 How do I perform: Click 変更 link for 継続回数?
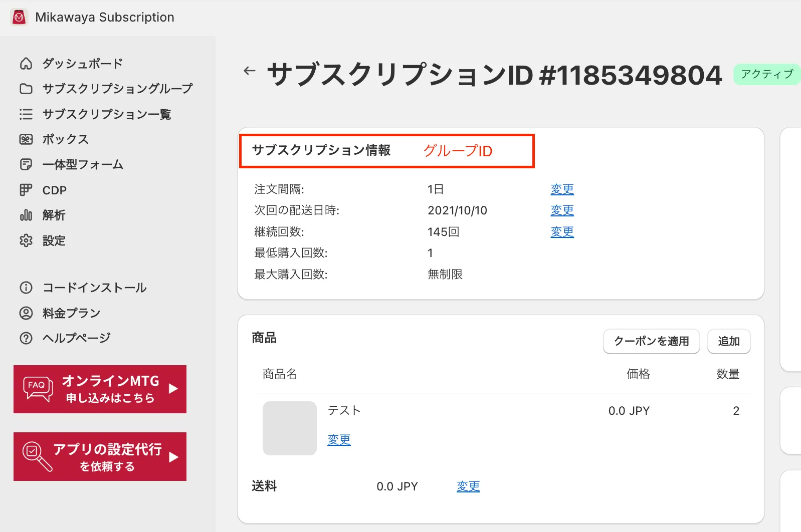tap(562, 232)
